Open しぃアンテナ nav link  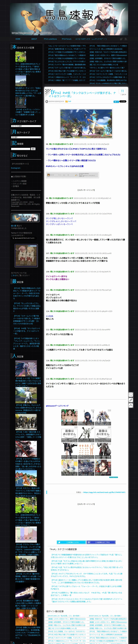pos(99,39)
